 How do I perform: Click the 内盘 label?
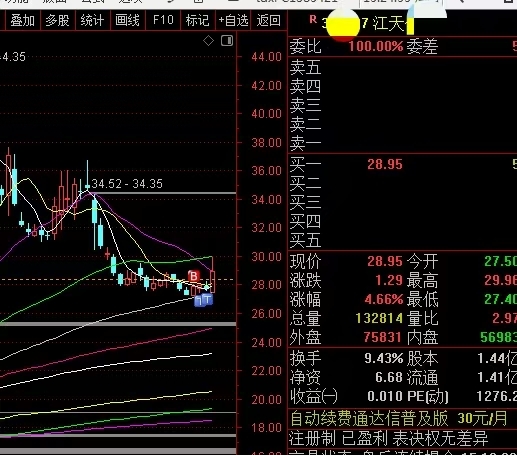point(422,337)
